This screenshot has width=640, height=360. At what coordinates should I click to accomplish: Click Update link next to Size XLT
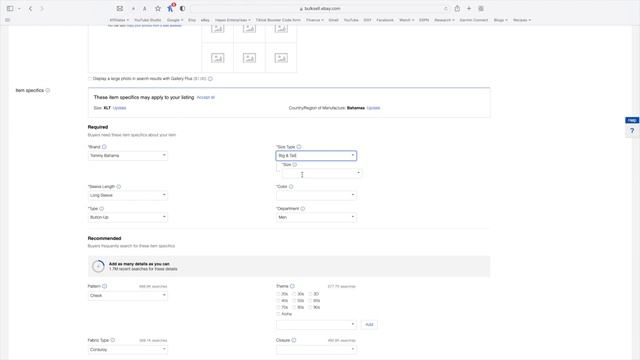(x=120, y=108)
